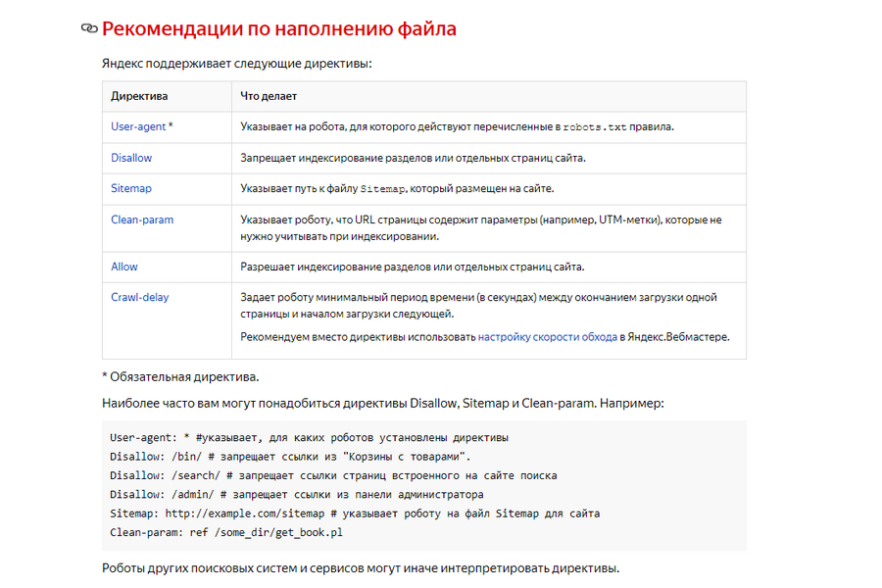This screenshot has height=588, width=882.
Task: Open the Disallow directive link
Action: [131, 157]
